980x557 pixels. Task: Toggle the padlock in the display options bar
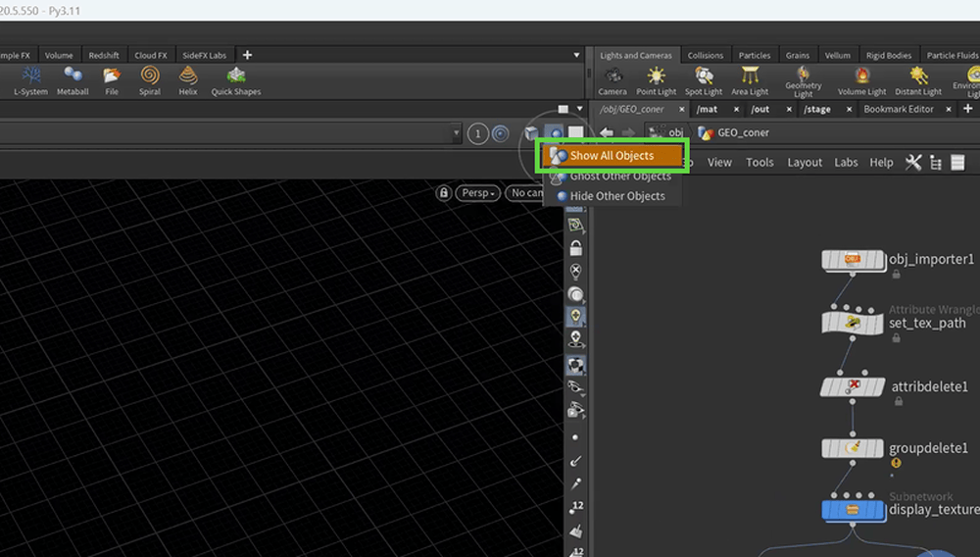[x=575, y=248]
